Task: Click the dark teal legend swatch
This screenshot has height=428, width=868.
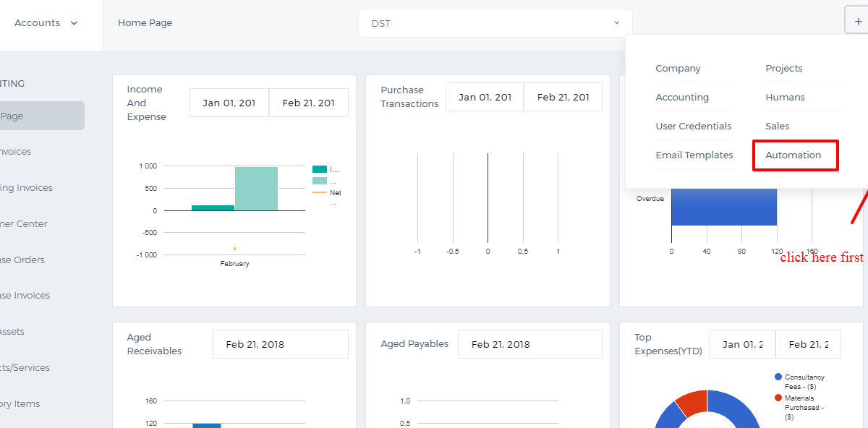Action: (x=319, y=169)
